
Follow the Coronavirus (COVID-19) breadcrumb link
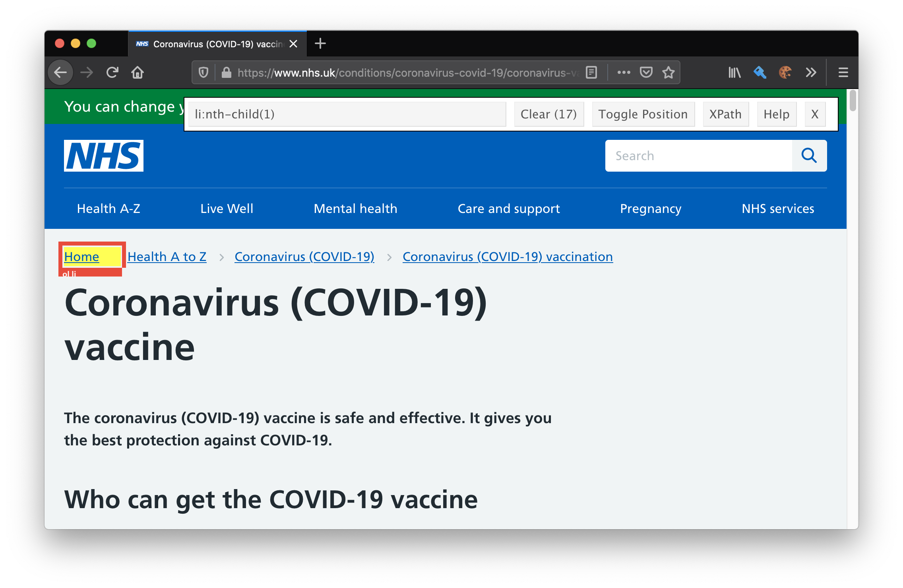click(304, 257)
